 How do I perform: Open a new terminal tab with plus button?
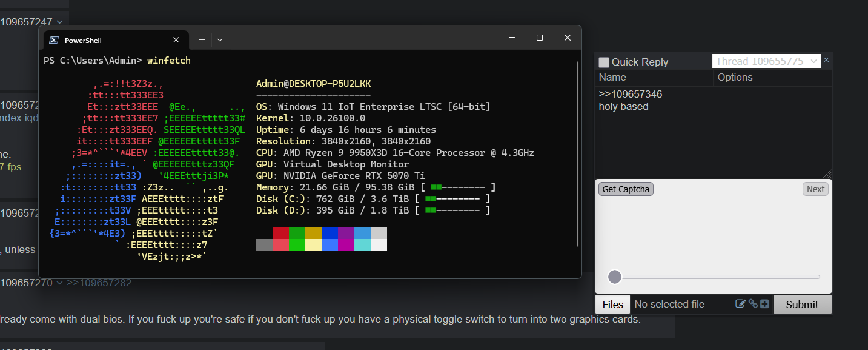click(x=202, y=39)
